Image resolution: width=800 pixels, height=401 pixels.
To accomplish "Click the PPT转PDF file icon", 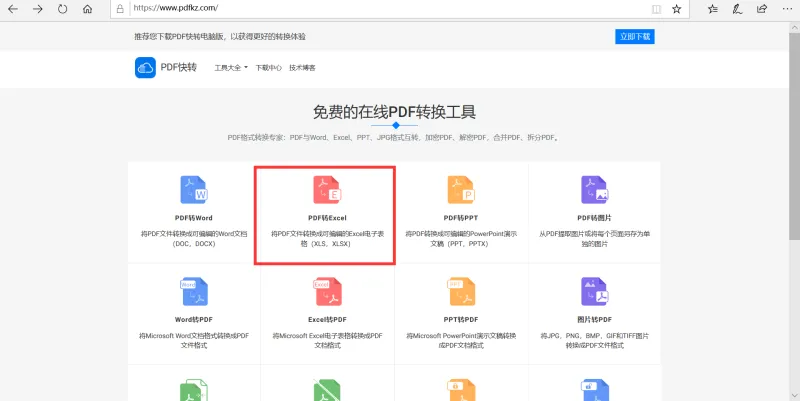I will pos(461,292).
